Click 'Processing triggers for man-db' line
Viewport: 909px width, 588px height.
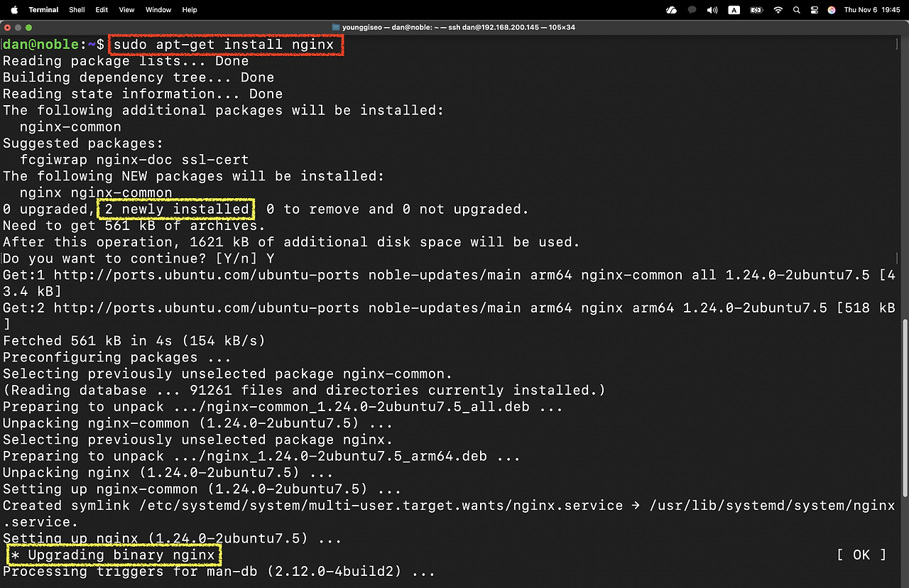(x=219, y=571)
